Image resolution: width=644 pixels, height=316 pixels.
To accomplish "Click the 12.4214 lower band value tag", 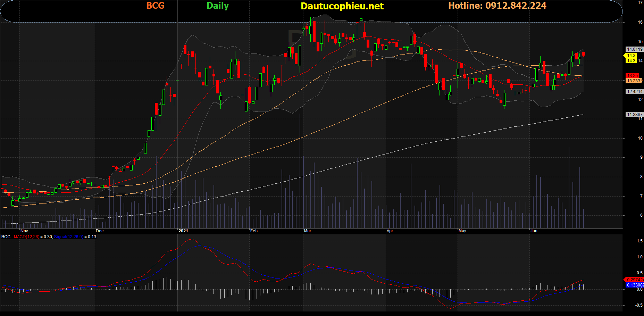I will pos(634,92).
